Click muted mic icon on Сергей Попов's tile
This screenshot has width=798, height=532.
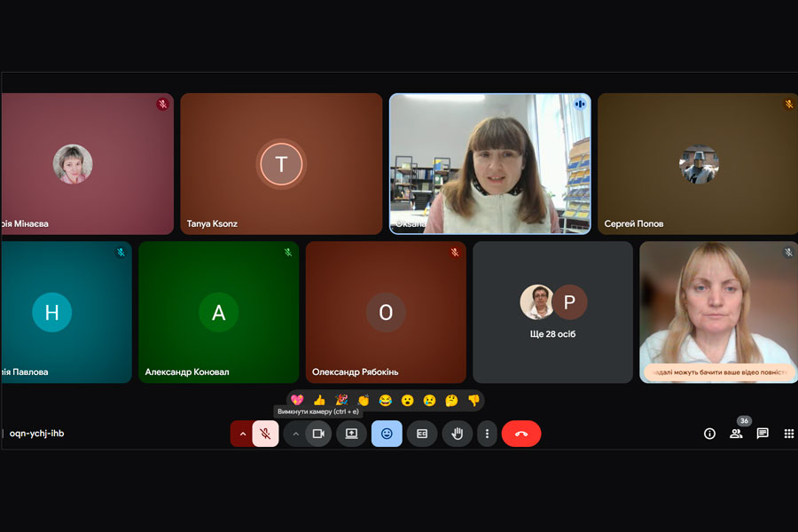pos(789,105)
